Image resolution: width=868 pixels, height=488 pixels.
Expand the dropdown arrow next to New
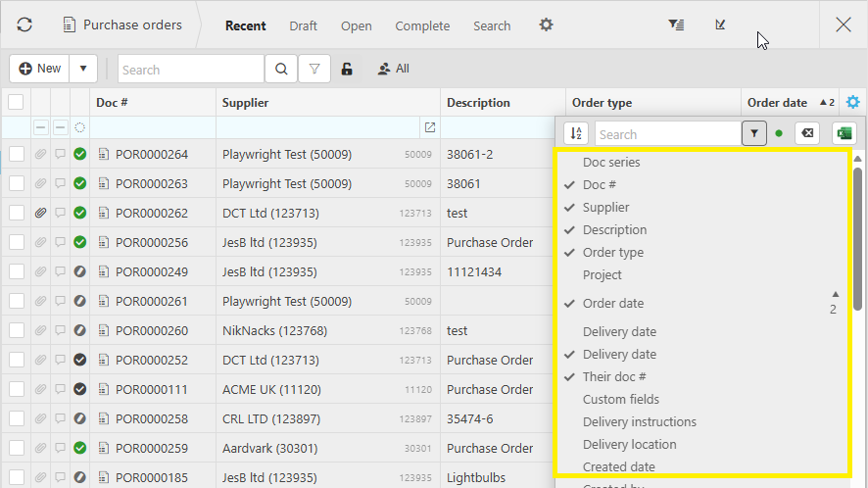click(x=83, y=69)
